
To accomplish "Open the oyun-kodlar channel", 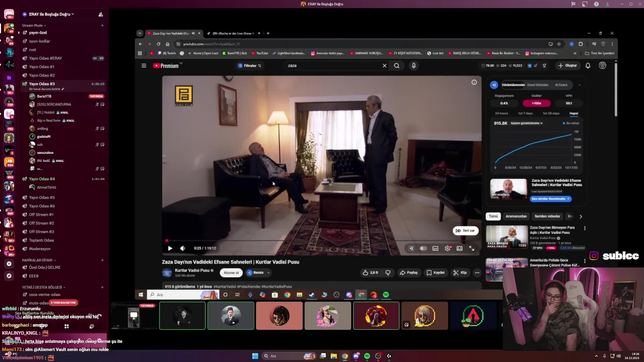I will click(x=39, y=41).
